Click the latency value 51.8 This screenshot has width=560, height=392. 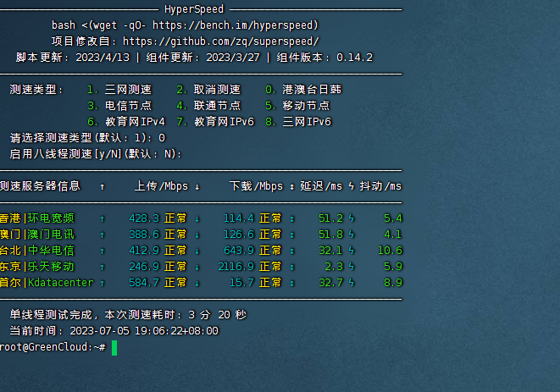[330, 235]
